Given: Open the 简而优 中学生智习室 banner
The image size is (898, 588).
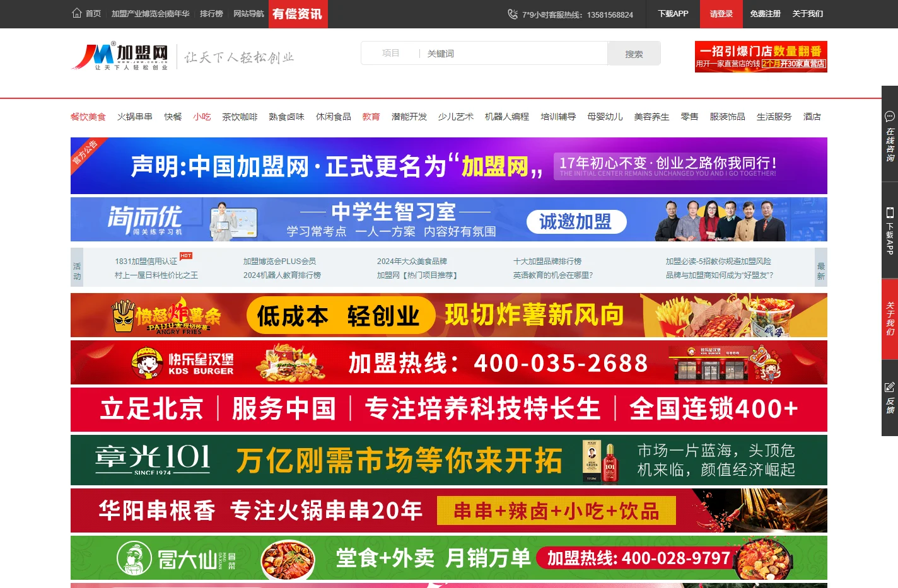Looking at the screenshot, I should [x=449, y=219].
